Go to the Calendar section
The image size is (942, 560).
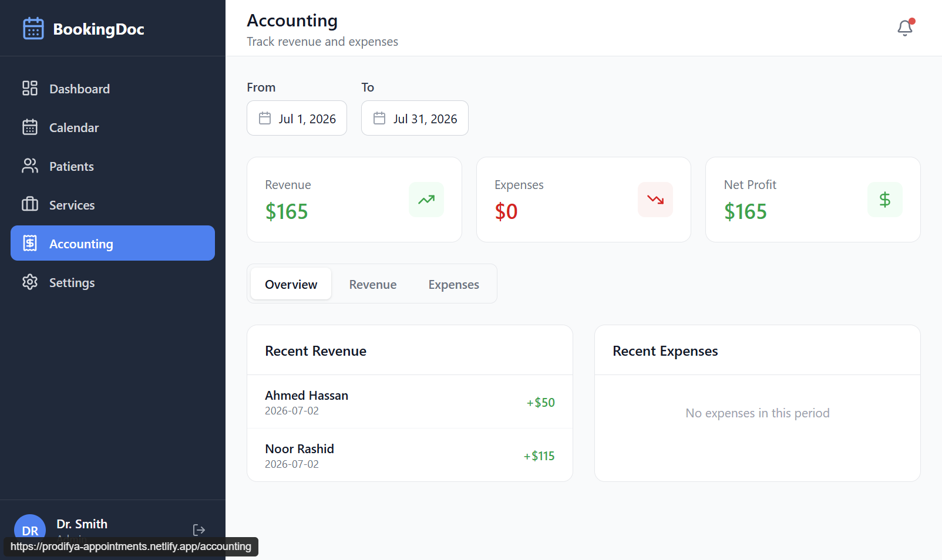pos(113,127)
